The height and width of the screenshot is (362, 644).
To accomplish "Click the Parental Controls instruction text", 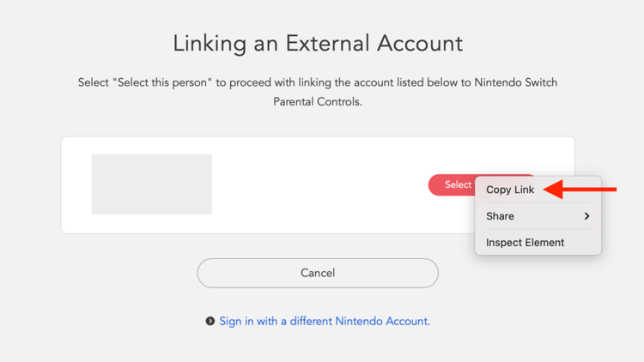I will 318,92.
